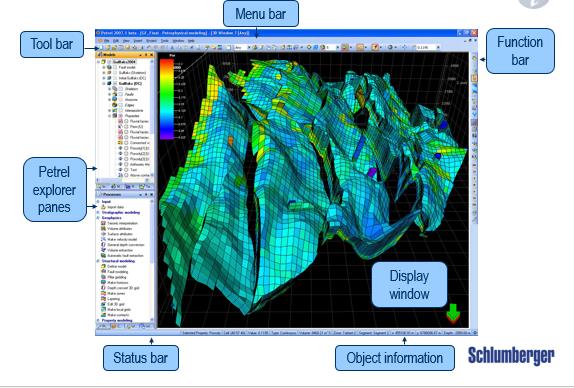574x388 pixels.
Task: Click the Make horizons process icon
Action: (x=104, y=283)
